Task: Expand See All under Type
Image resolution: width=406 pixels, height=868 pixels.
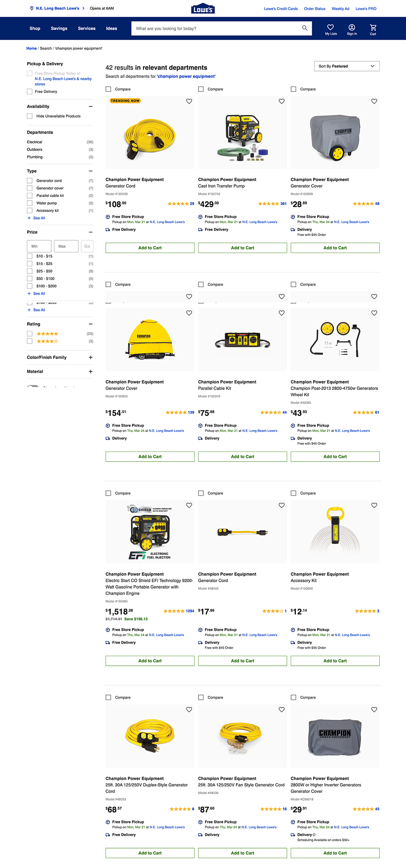Action: 36,218
